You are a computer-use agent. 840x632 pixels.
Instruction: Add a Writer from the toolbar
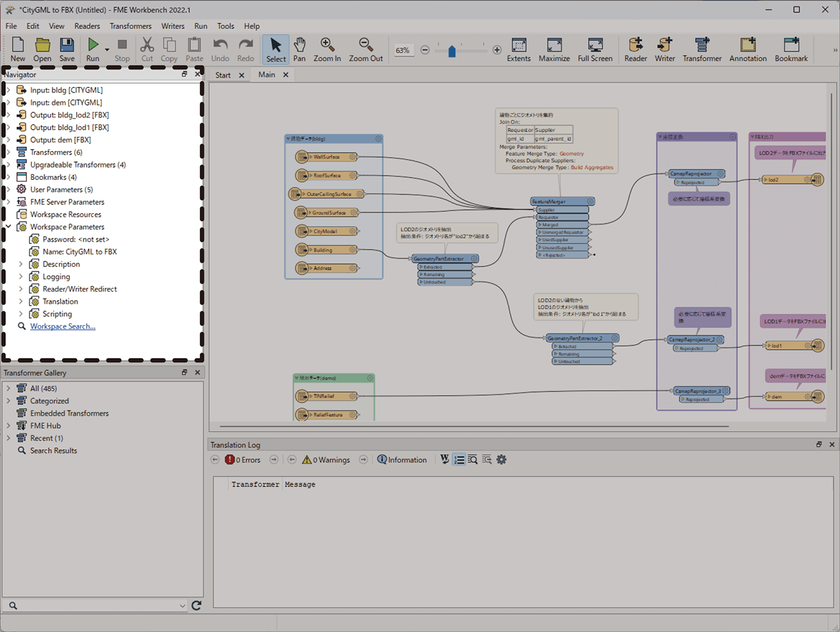(665, 49)
